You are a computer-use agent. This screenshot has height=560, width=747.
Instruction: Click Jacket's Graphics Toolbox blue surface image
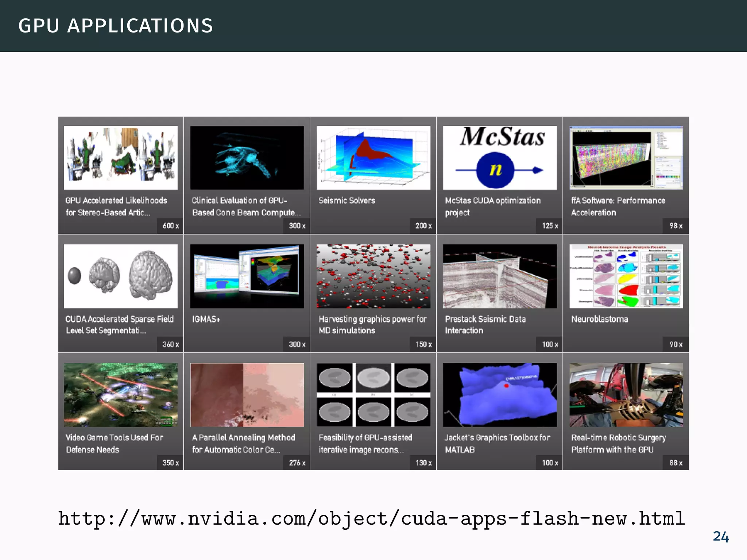coord(500,395)
